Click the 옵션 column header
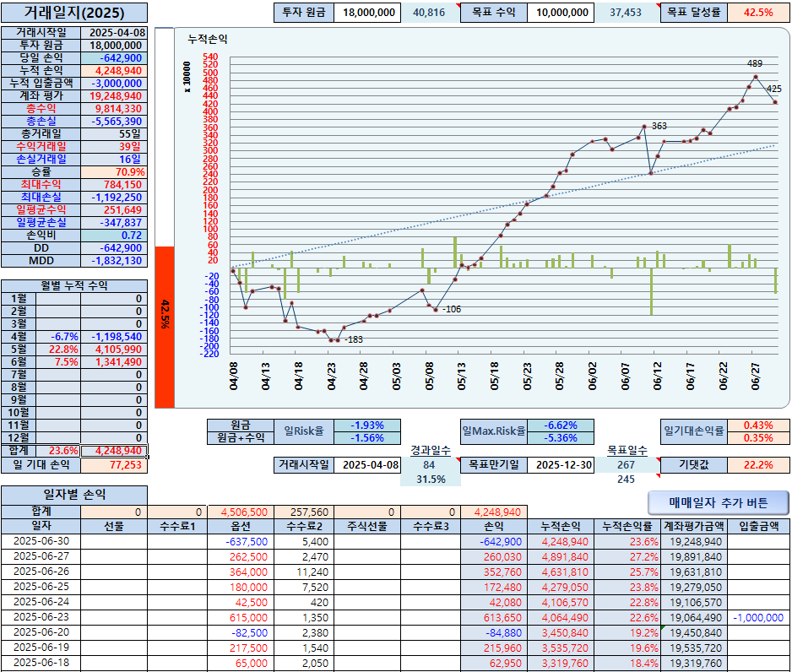792x672 pixels. (241, 526)
